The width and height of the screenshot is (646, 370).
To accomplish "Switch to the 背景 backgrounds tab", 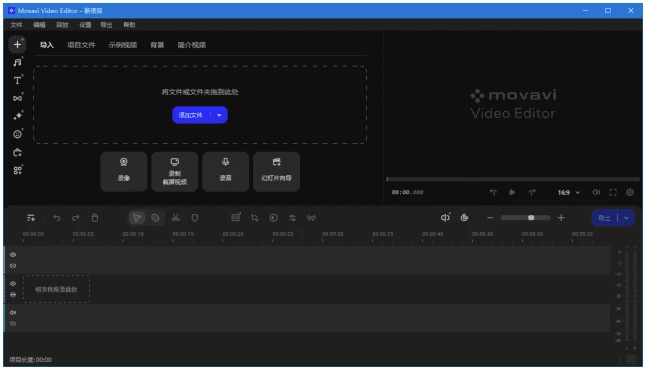I will [157, 45].
